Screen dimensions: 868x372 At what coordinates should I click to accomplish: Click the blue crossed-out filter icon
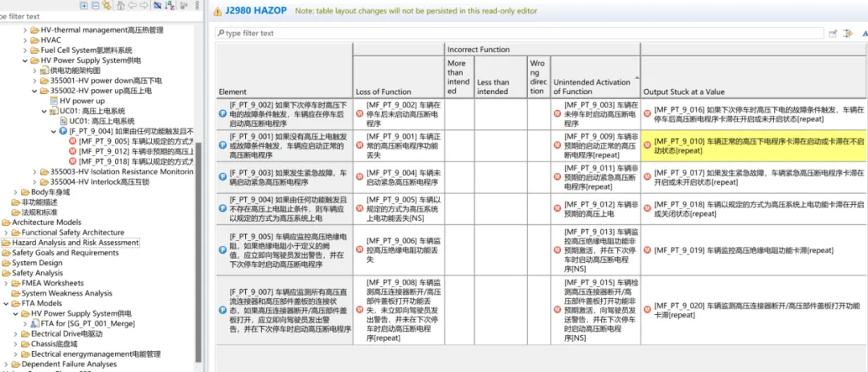[x=158, y=6]
